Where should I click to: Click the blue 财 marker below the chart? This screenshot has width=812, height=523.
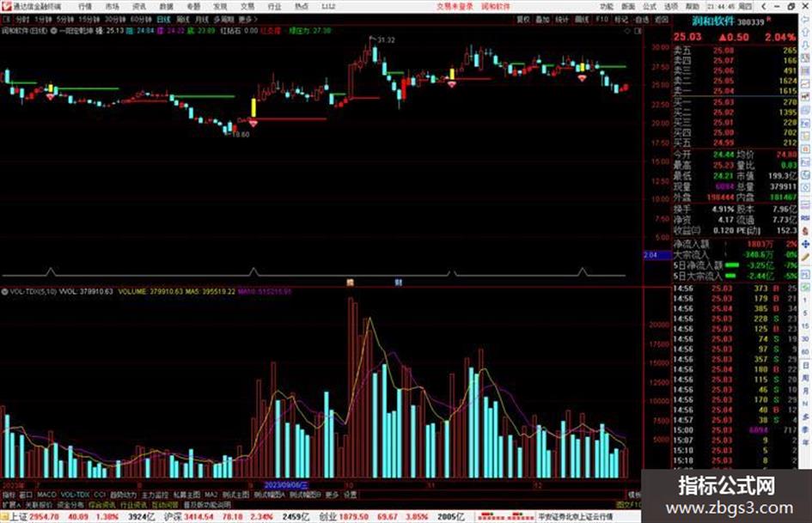point(398,283)
